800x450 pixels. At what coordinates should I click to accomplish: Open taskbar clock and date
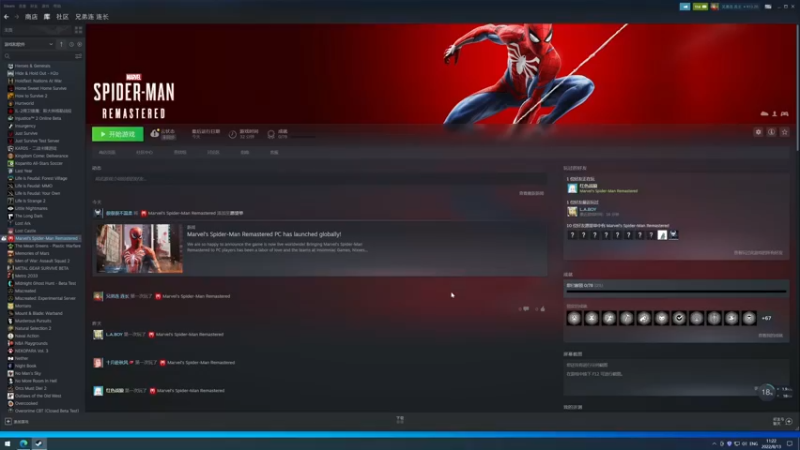click(x=771, y=444)
